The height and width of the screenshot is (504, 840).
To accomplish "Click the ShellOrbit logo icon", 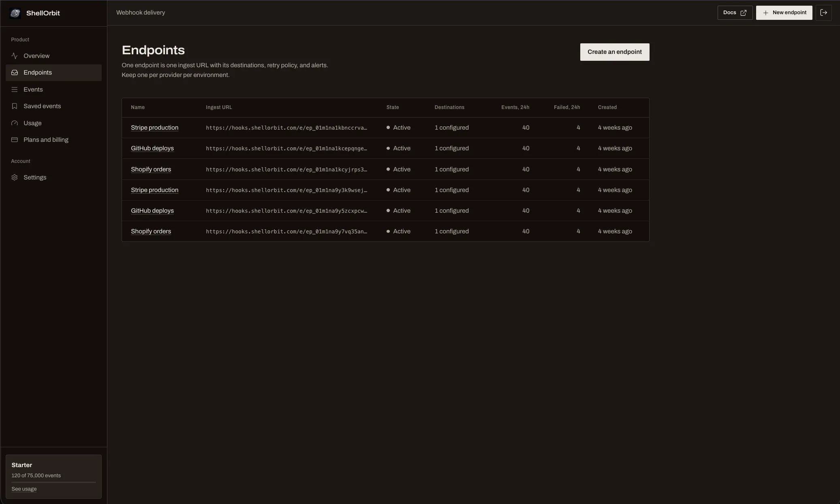I will click(15, 13).
